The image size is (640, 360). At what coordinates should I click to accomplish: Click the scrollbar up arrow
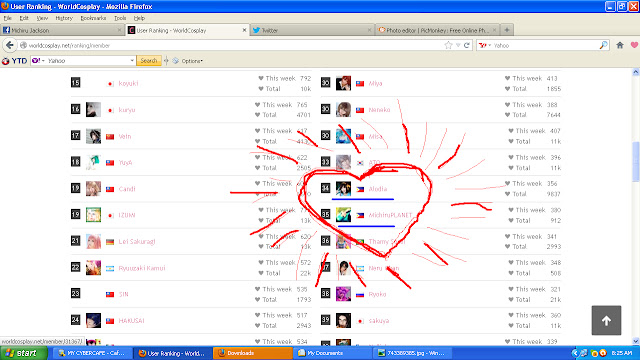[636, 72]
